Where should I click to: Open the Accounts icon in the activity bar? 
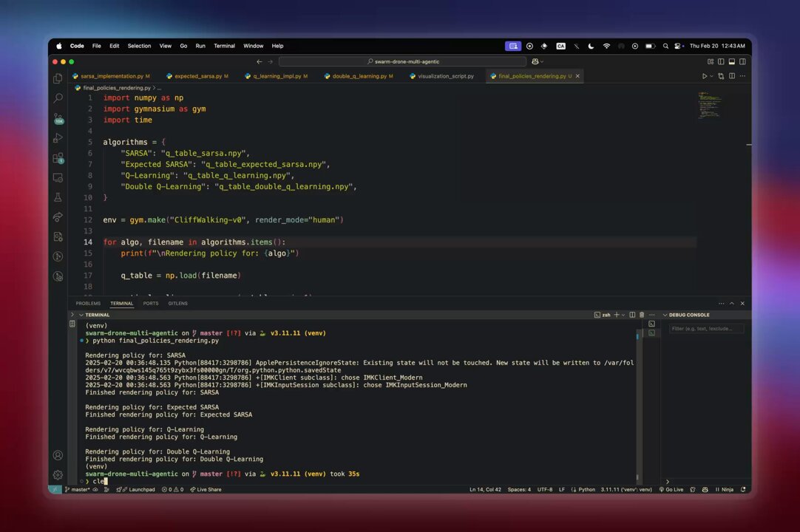(x=58, y=455)
